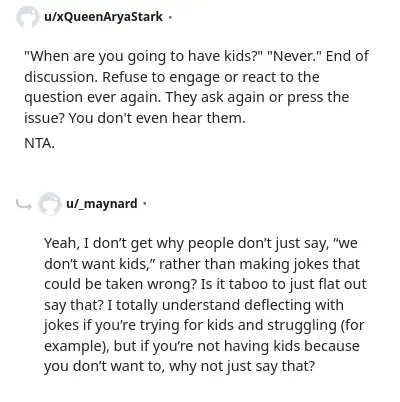The height and width of the screenshot is (402, 400).
Task: Click the curved reply arrow icon
Action: pos(24,204)
